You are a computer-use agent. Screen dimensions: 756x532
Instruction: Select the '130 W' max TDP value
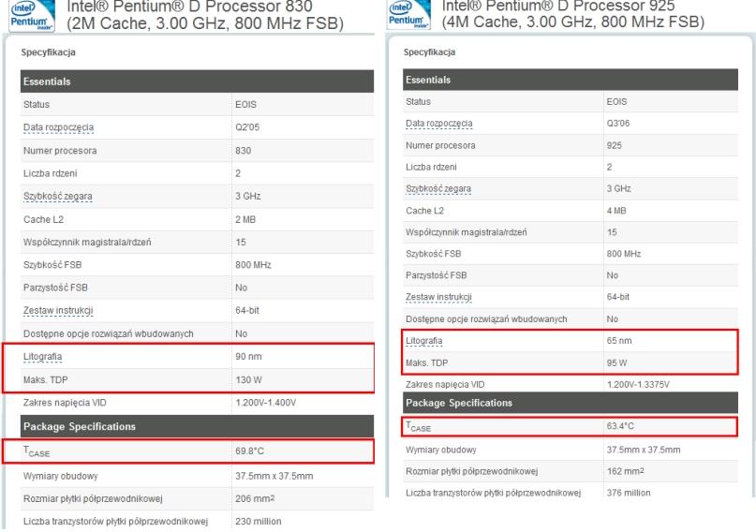coord(248,379)
